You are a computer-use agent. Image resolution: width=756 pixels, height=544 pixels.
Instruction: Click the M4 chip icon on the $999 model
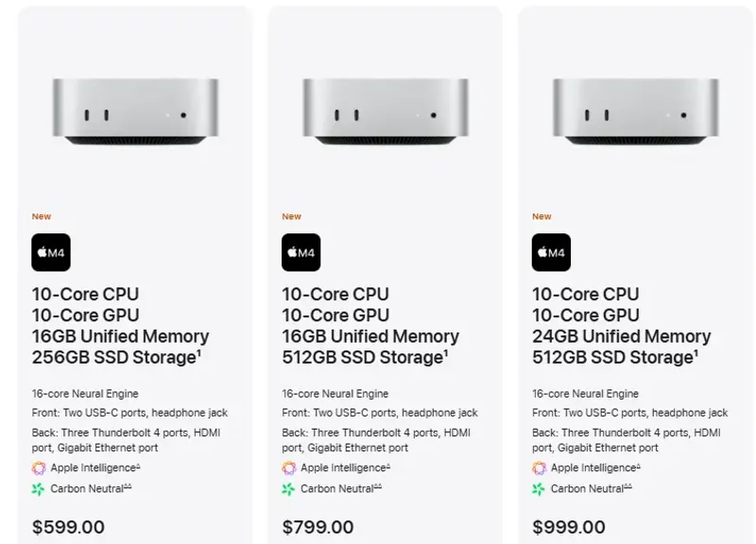tap(551, 252)
